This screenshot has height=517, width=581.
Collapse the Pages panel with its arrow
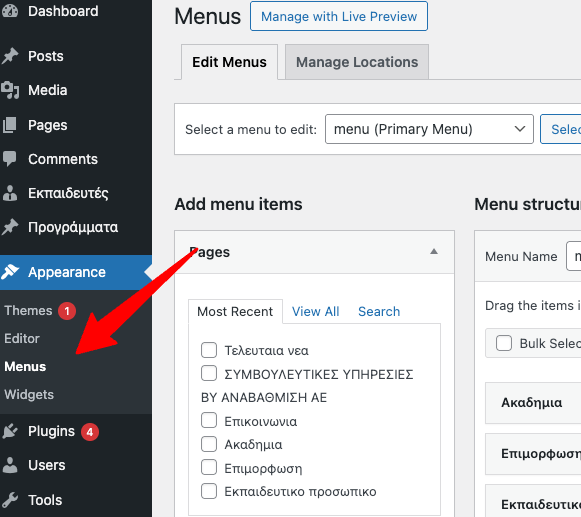point(434,252)
